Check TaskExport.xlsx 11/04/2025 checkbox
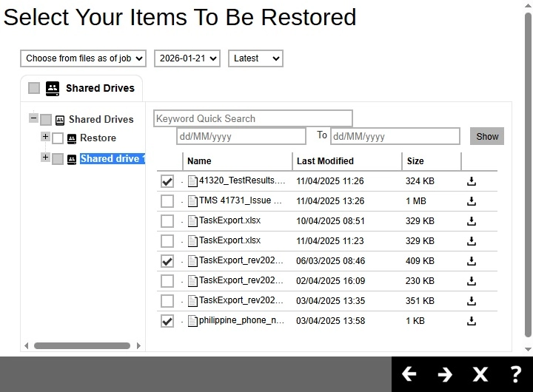The width and height of the screenshot is (533, 392). tap(167, 241)
